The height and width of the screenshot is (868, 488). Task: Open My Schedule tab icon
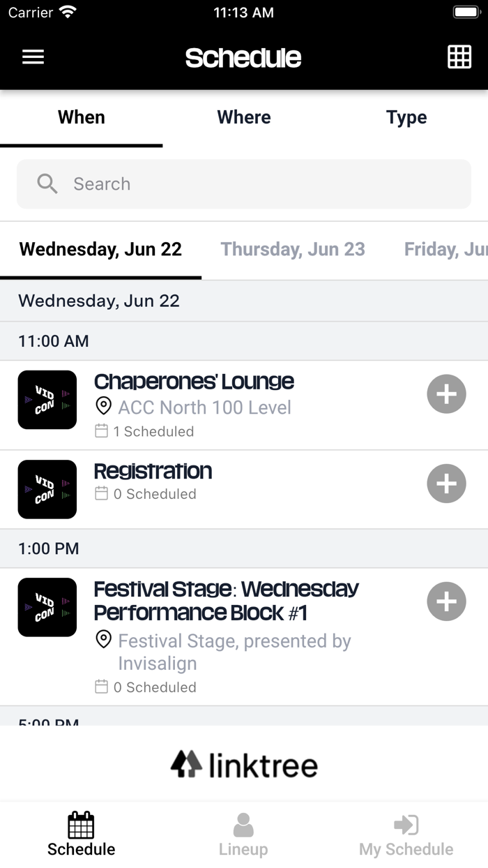click(406, 825)
